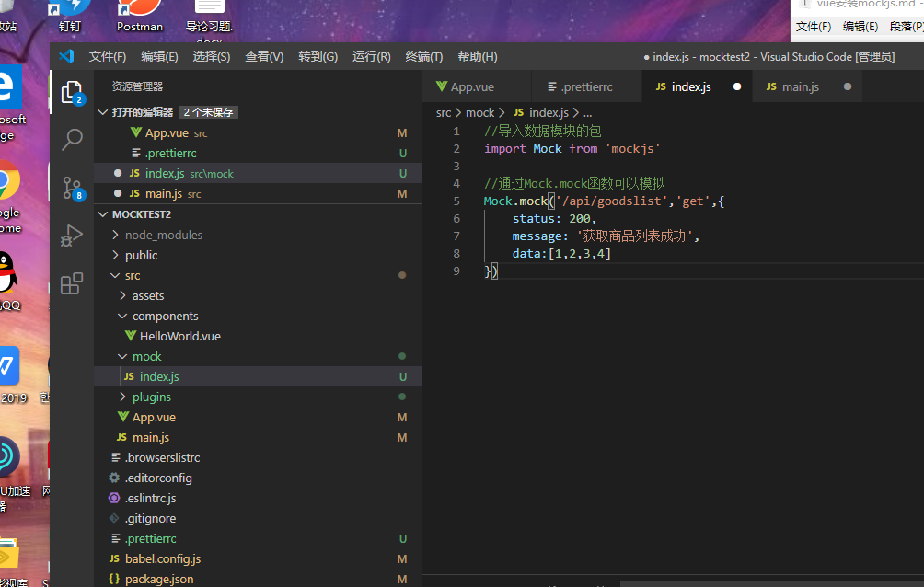This screenshot has height=587, width=924.
Task: Click the .editorconfig gear icon
Action: click(114, 478)
